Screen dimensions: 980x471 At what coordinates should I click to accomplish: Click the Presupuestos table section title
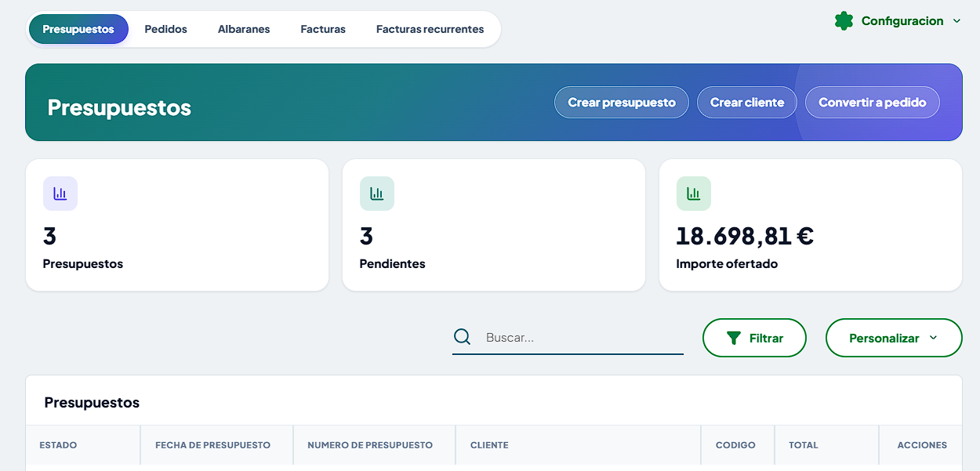[92, 403]
